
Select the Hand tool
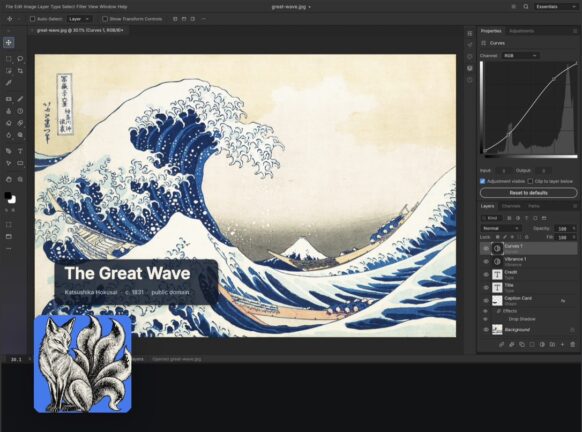[9, 179]
